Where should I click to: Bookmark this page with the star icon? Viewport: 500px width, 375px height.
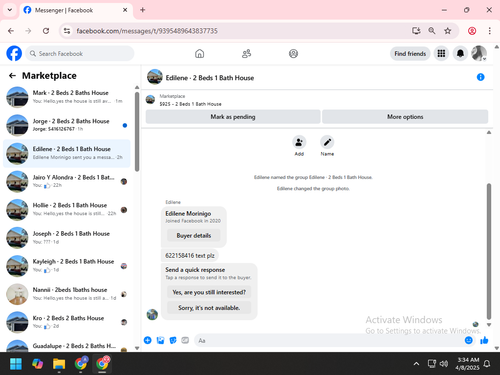[x=447, y=31]
